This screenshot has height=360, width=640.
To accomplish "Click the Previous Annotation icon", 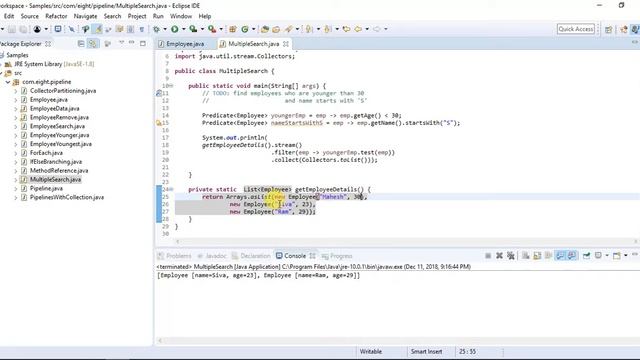I will tap(328, 29).
